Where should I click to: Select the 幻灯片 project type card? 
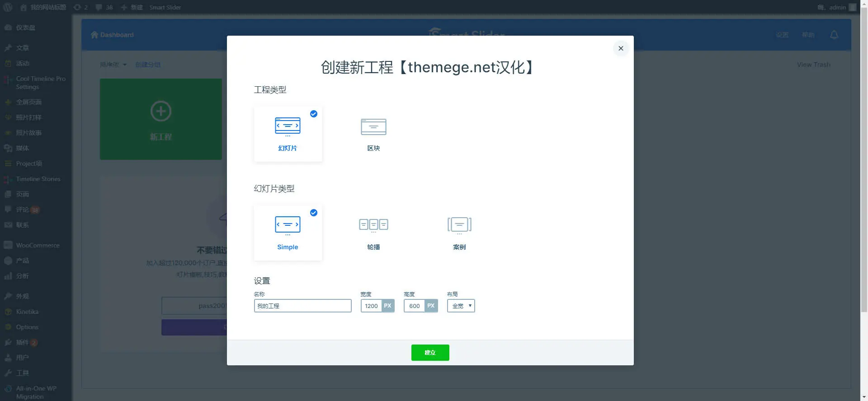pyautogui.click(x=288, y=134)
